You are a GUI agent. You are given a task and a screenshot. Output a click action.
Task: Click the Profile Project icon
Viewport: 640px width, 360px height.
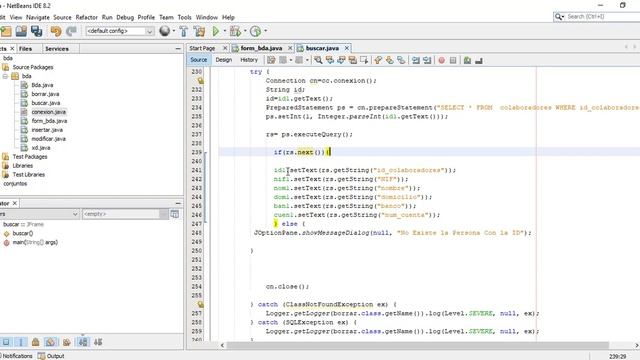(256, 31)
